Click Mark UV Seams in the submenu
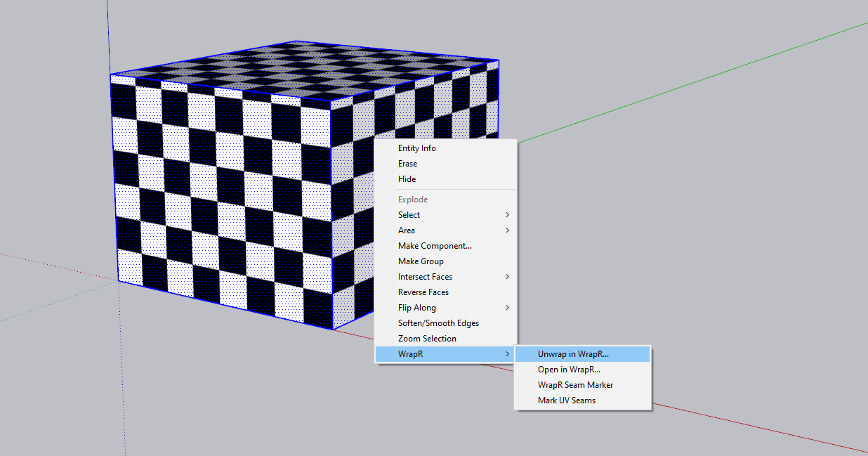 567,400
